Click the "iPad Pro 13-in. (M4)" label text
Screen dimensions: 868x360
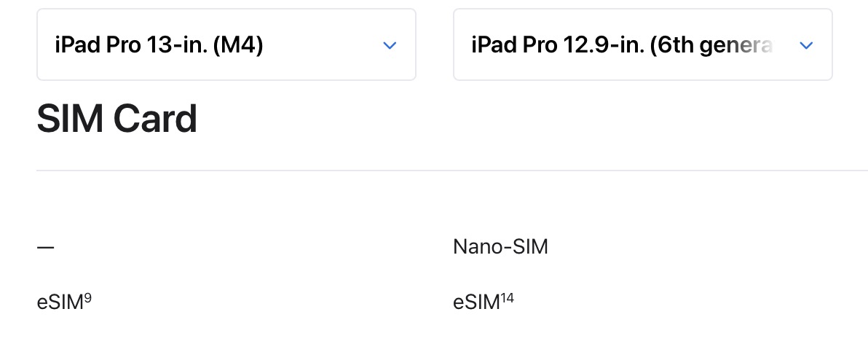click(x=159, y=45)
